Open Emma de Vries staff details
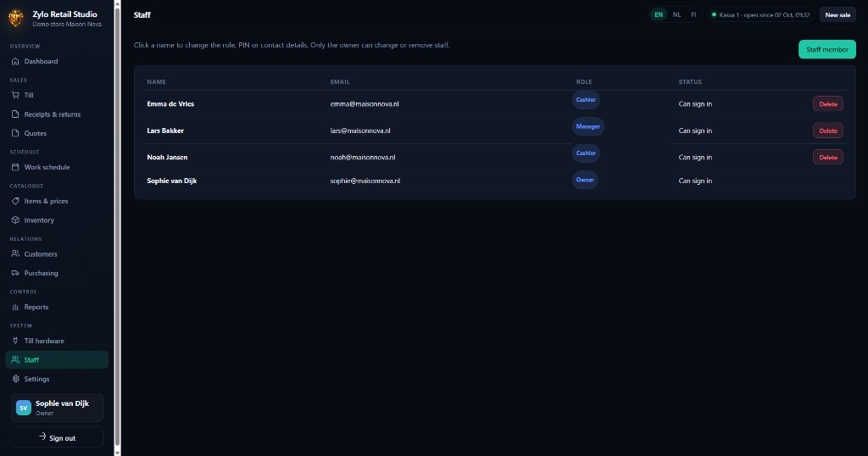The image size is (868, 456). click(170, 104)
